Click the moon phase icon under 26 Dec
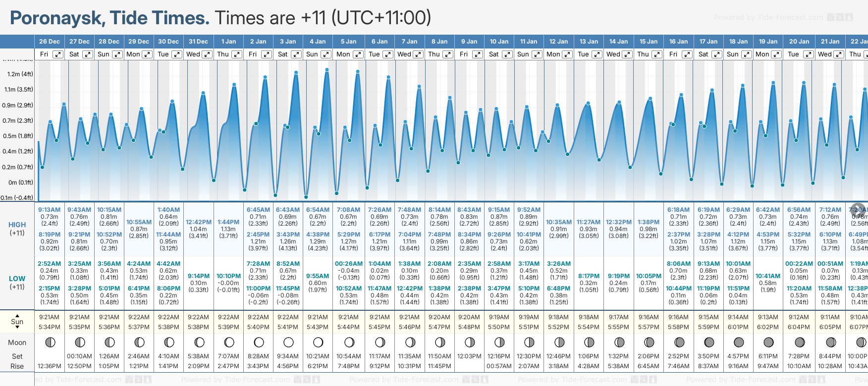The image size is (868, 386). tap(50, 342)
